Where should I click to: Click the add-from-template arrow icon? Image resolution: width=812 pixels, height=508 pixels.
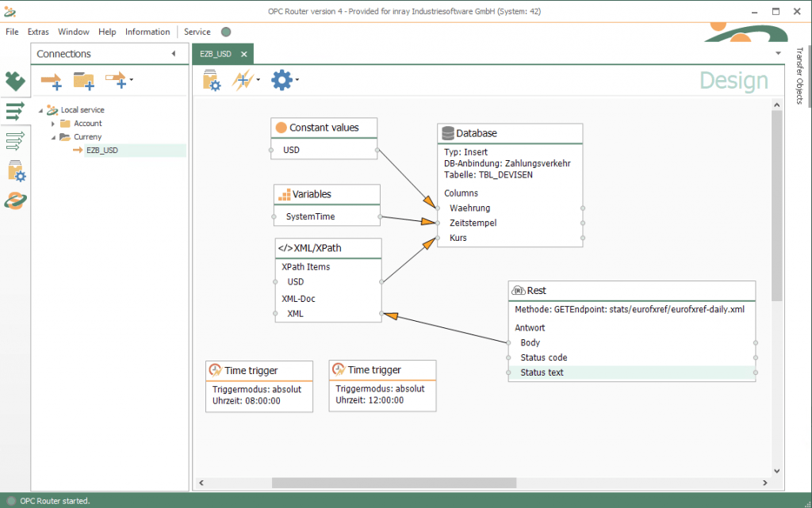(116, 80)
